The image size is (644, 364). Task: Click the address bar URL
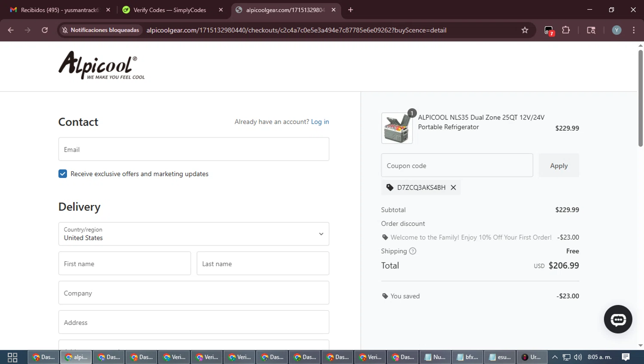296,30
